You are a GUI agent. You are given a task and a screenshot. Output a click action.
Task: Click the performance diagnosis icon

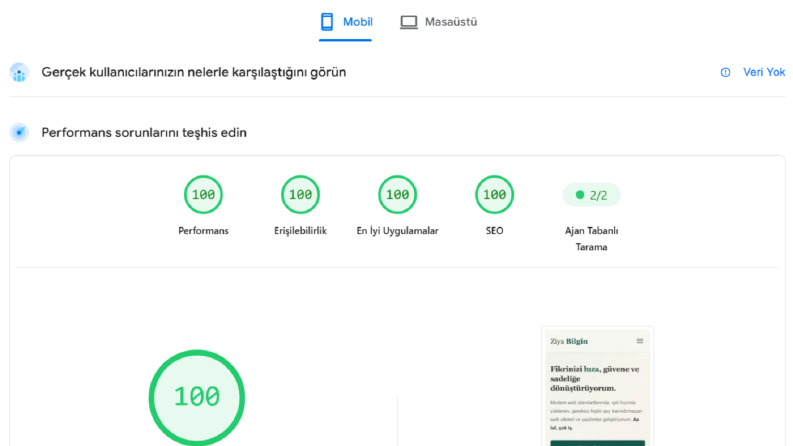point(19,132)
